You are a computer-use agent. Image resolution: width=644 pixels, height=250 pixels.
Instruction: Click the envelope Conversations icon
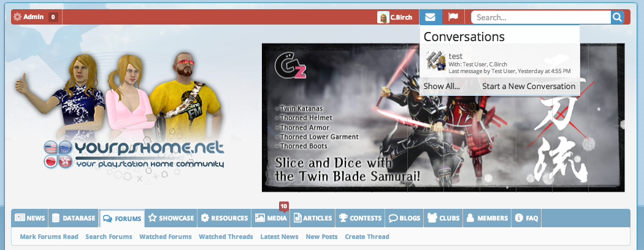click(x=430, y=17)
